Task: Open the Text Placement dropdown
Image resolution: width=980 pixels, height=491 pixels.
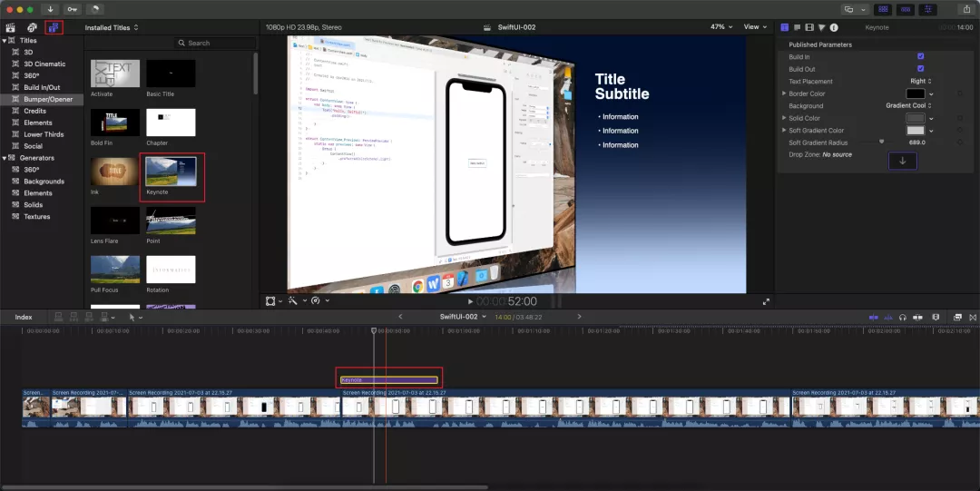Action: click(921, 81)
